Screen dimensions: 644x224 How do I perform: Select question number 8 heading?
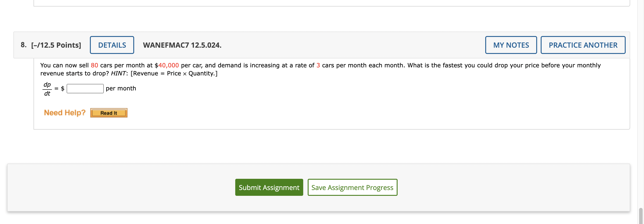click(x=23, y=45)
